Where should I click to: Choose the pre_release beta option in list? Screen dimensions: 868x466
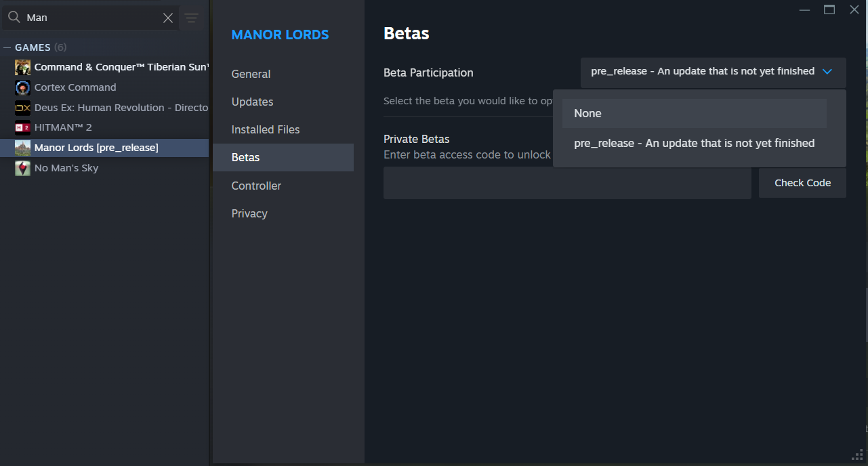tap(694, 144)
